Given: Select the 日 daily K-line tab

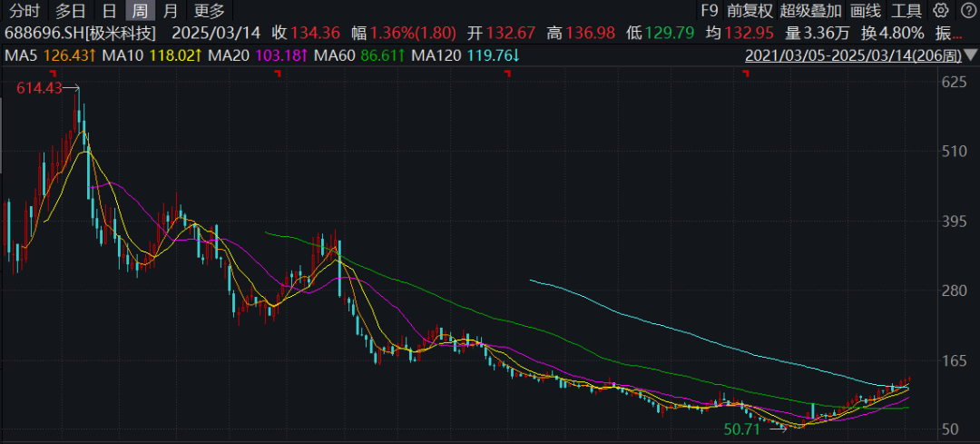Looking at the screenshot, I should (x=110, y=11).
